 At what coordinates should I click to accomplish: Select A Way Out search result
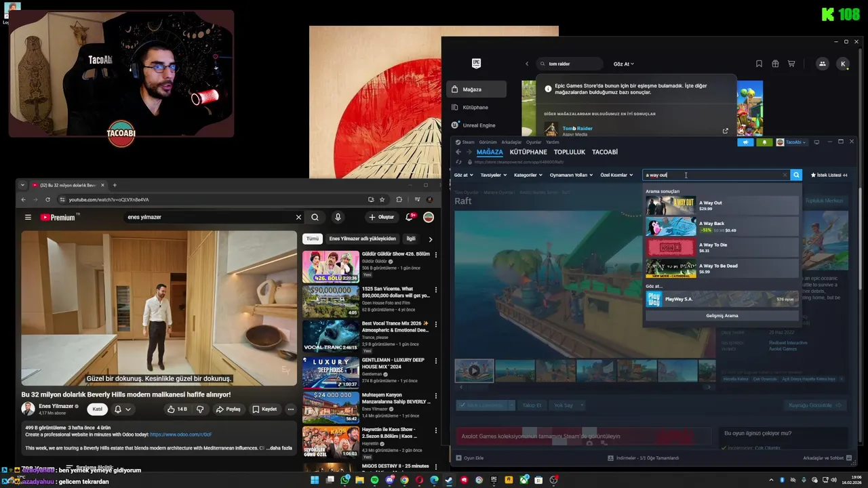point(722,205)
